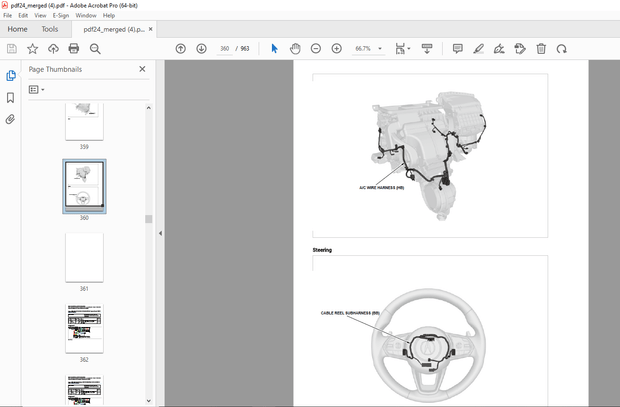Click the scrolling mode icon
Screen dimensions: 620x407
point(427,49)
